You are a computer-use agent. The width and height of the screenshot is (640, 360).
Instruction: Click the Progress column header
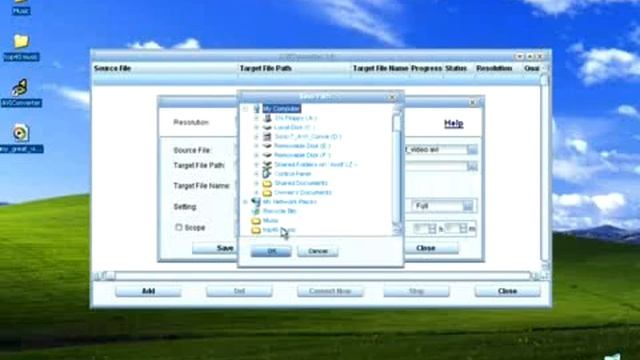click(x=426, y=68)
